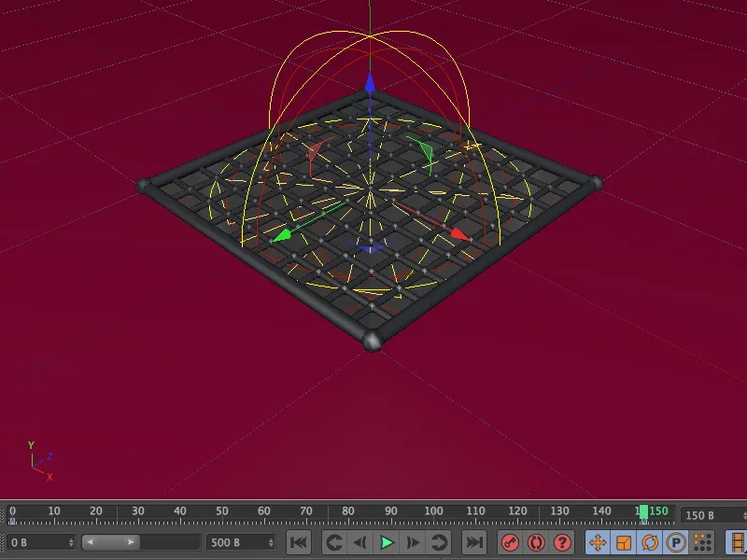Toggle scale keyframe recording

click(624, 542)
